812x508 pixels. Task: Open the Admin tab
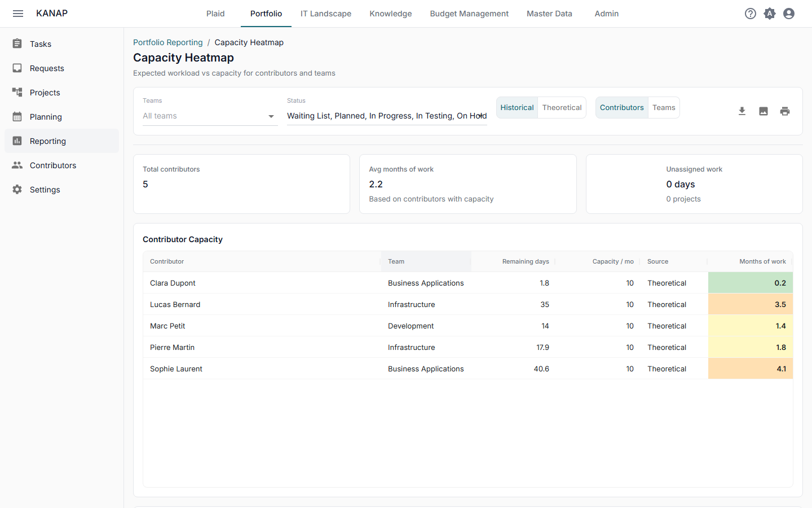point(607,14)
